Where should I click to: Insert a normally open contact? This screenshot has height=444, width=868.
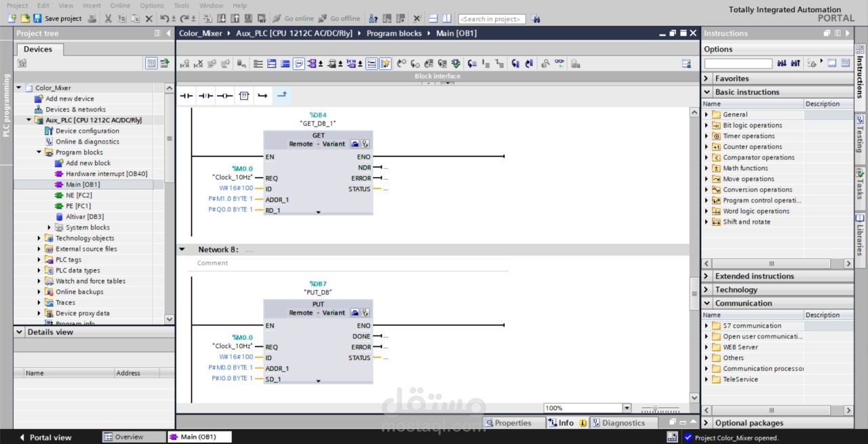(x=186, y=96)
